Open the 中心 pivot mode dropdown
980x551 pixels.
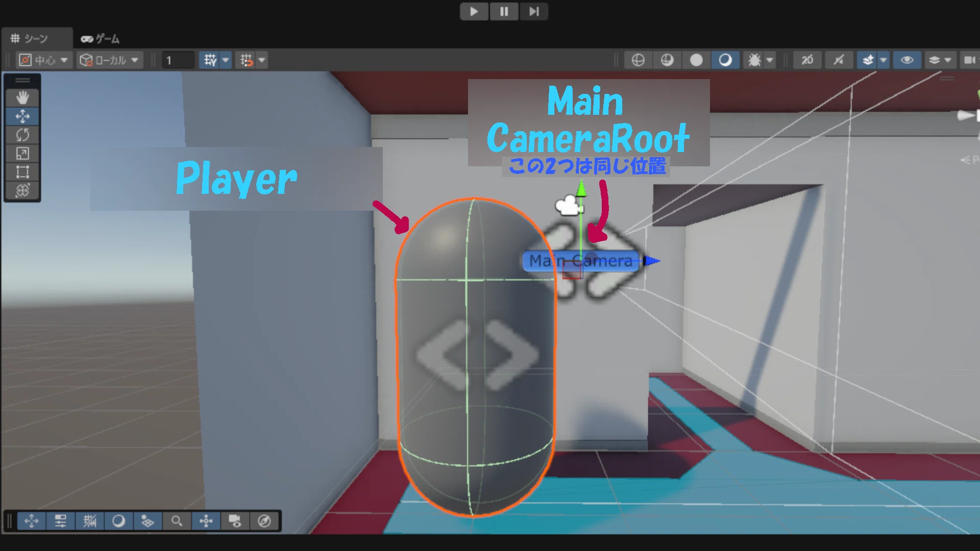tap(44, 60)
